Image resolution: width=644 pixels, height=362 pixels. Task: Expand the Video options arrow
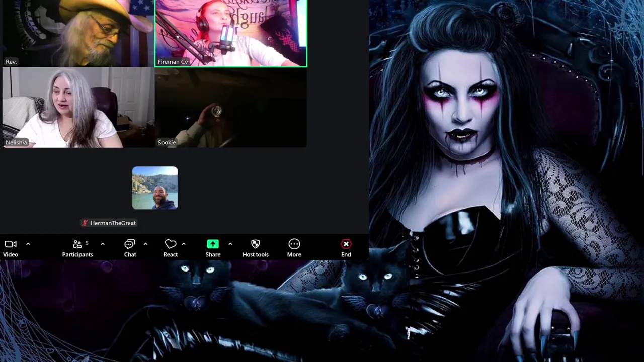[28, 244]
